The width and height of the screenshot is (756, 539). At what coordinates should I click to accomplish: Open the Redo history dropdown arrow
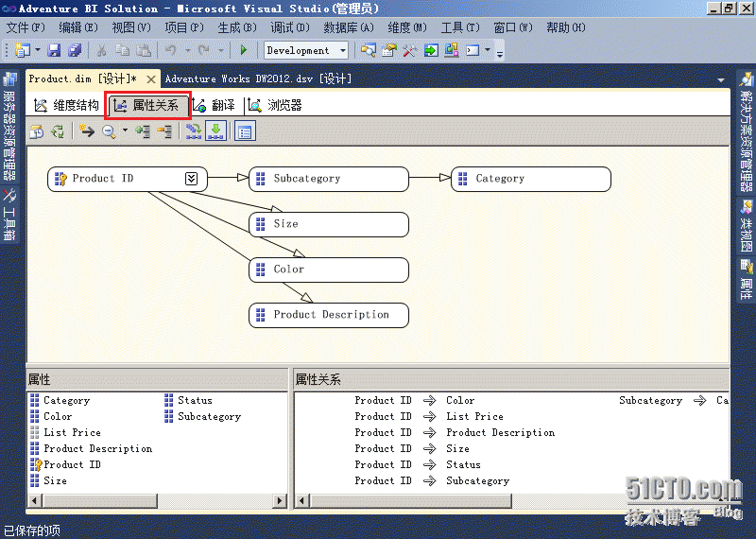pos(221,50)
